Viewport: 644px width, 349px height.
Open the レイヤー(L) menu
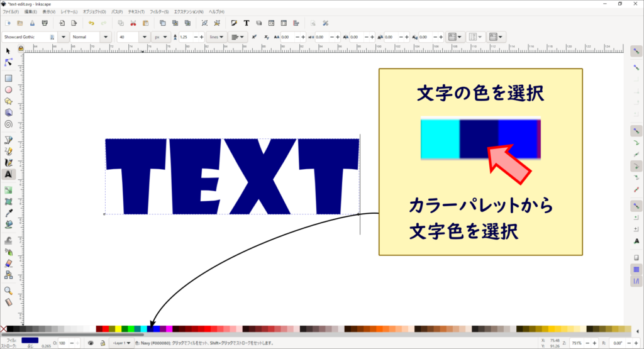[69, 12]
